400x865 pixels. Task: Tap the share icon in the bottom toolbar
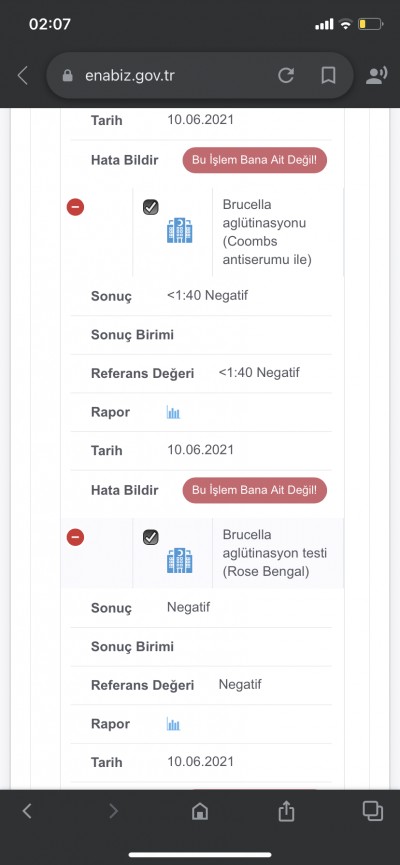pyautogui.click(x=286, y=811)
